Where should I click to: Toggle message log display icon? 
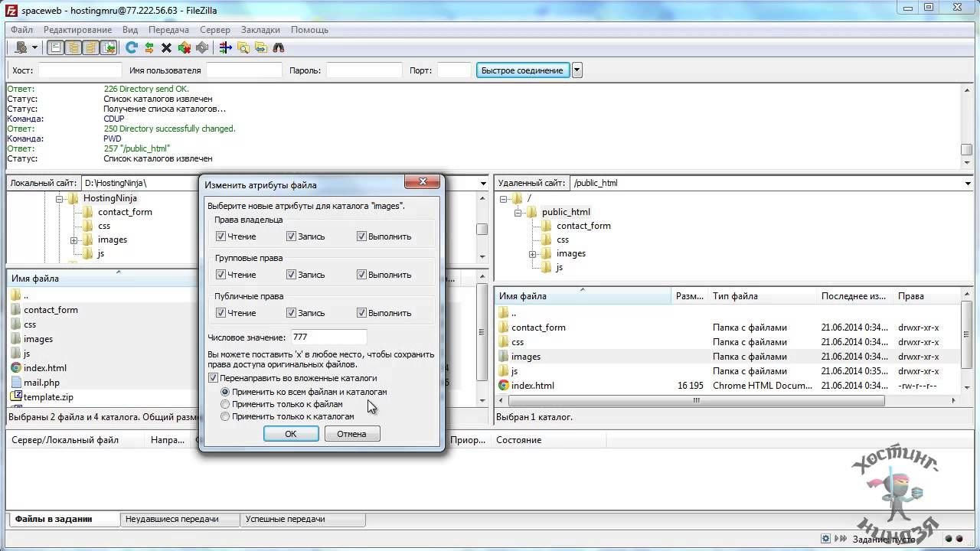55,47
